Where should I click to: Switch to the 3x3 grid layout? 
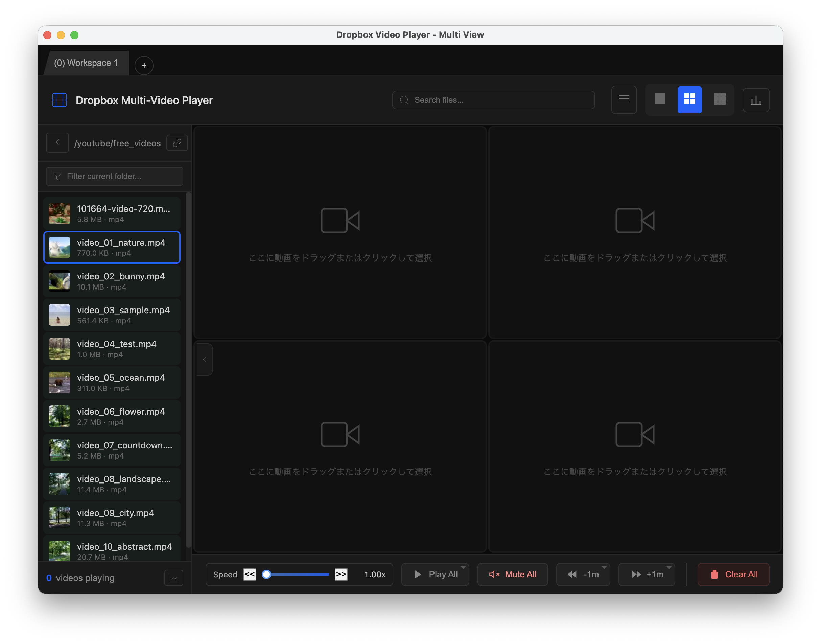coord(720,100)
